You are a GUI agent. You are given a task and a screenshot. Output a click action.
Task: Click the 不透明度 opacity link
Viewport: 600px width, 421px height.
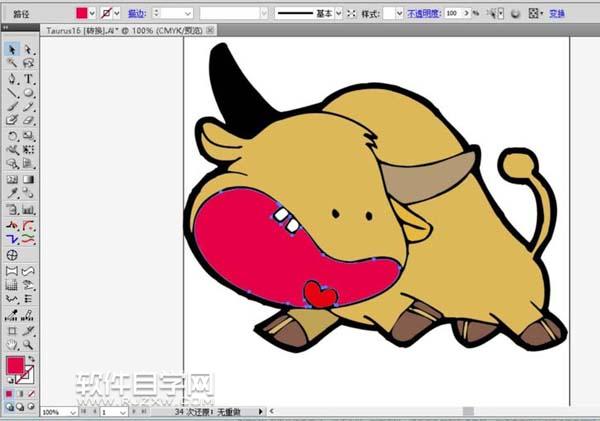coord(424,13)
